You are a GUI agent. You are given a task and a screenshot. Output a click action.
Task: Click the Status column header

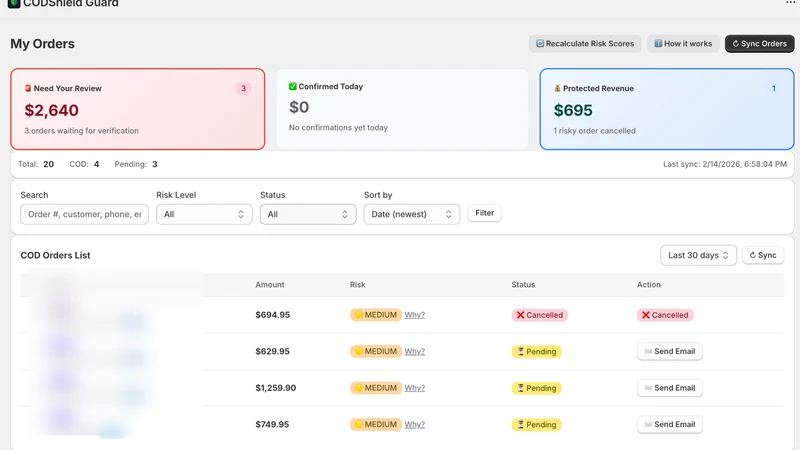523,285
